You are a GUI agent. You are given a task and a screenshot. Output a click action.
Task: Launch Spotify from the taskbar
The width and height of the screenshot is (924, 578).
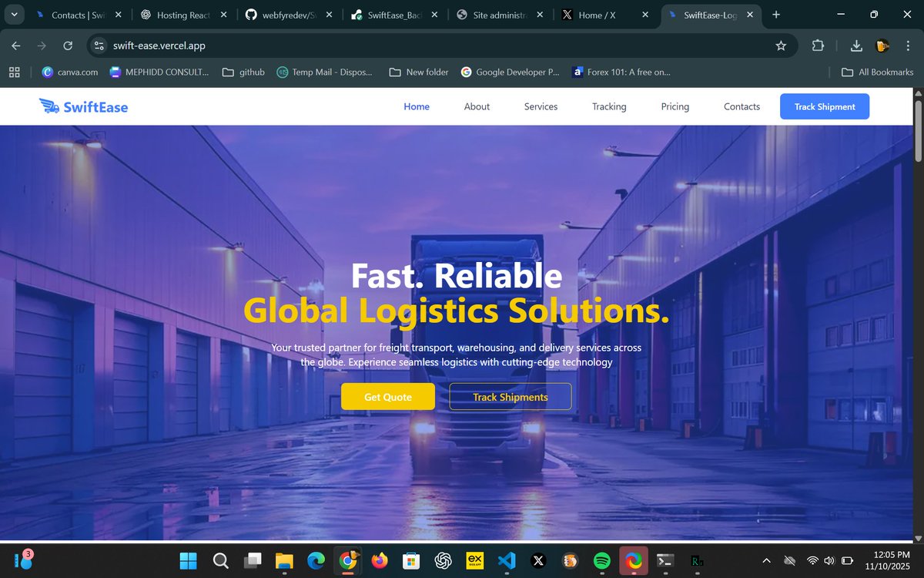(601, 560)
